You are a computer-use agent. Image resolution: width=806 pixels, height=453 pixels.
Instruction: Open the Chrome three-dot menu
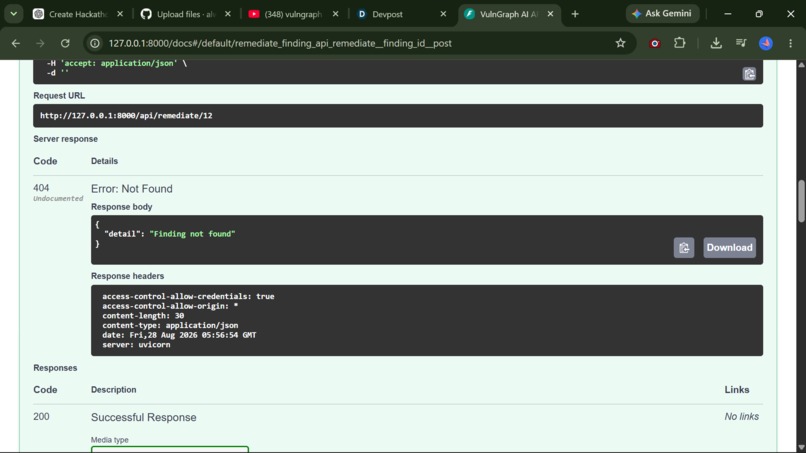pos(791,43)
